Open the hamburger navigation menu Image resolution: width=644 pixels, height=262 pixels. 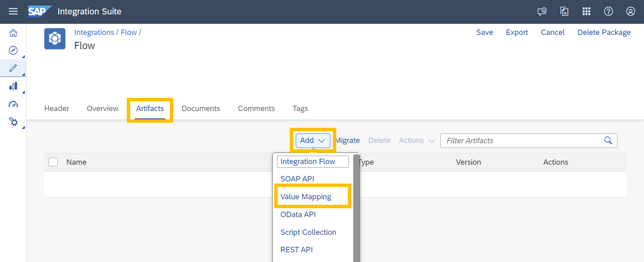click(13, 11)
